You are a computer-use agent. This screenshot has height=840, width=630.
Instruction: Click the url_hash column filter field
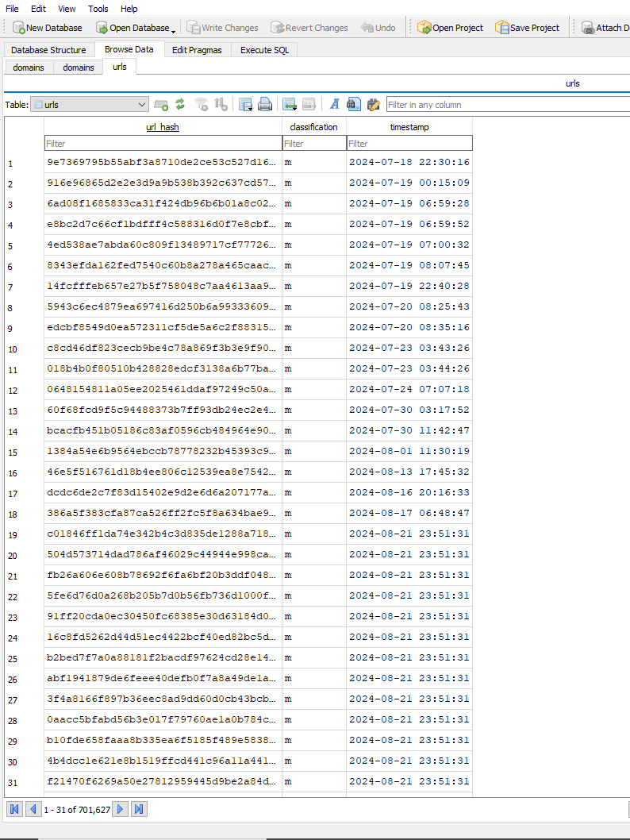163,144
